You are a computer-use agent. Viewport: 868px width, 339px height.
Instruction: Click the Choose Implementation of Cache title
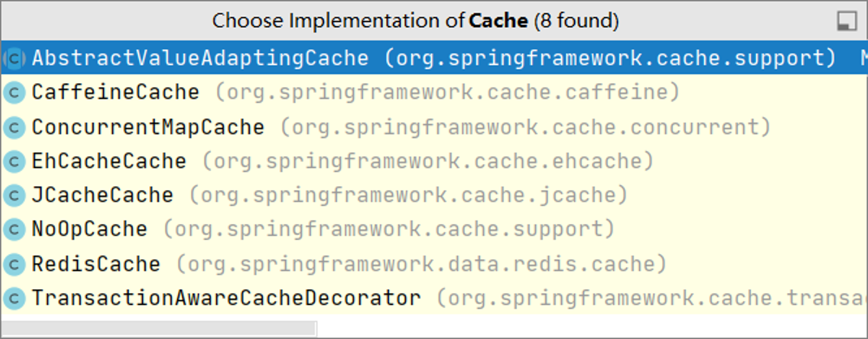tap(415, 21)
